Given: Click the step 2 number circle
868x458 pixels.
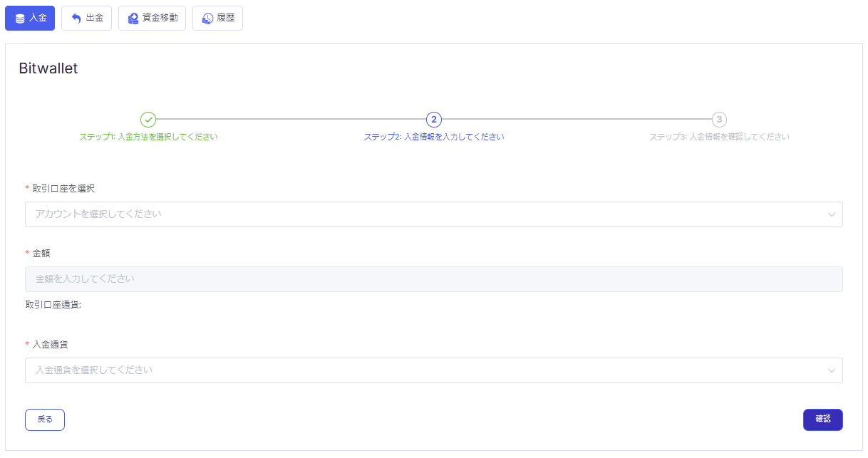Looking at the screenshot, I should (x=434, y=120).
